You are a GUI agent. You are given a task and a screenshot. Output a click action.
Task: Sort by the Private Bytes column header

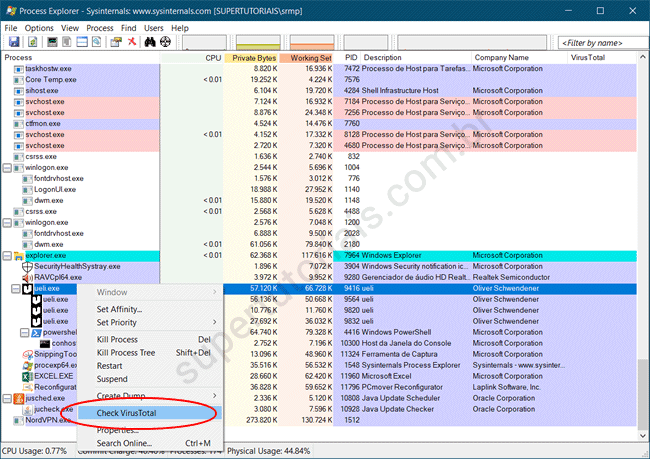point(252,58)
